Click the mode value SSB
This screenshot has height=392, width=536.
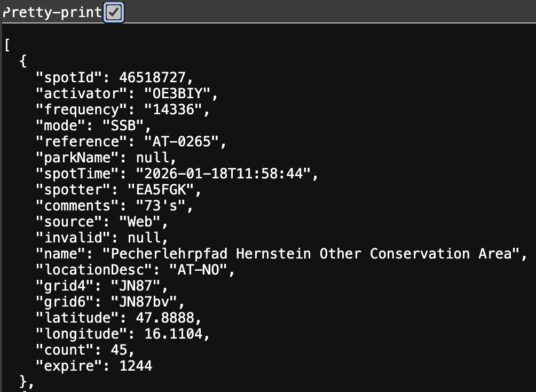click(x=131, y=126)
